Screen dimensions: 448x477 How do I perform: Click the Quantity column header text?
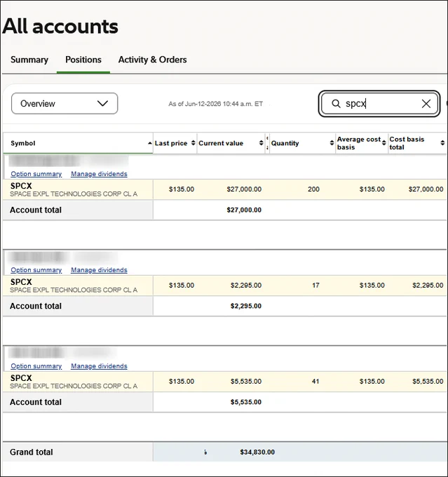click(x=285, y=143)
